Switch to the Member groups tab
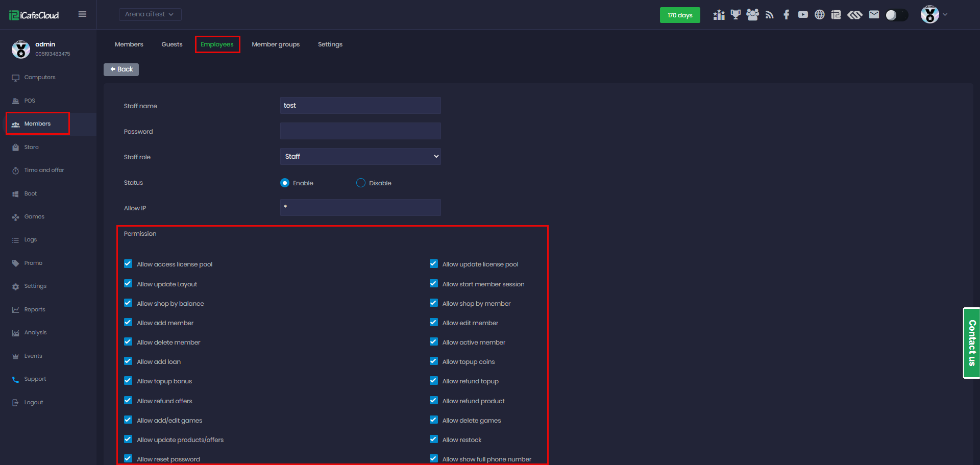The width and height of the screenshot is (980, 465). [x=276, y=44]
